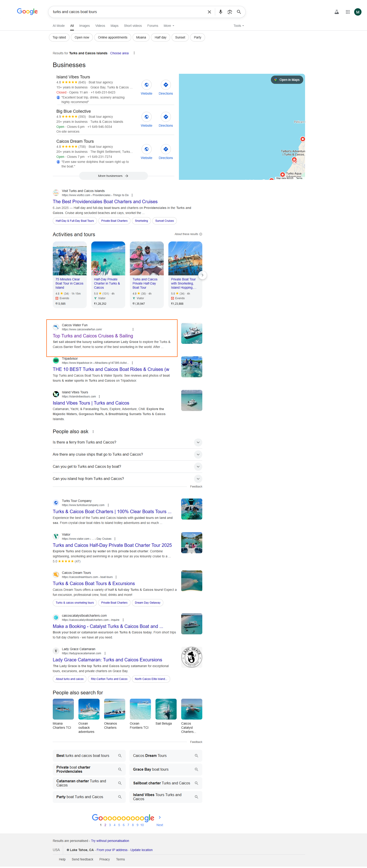Image resolution: width=367 pixels, height=868 pixels.
Task: Clear the search box with the X icon
Action: pos(209,12)
